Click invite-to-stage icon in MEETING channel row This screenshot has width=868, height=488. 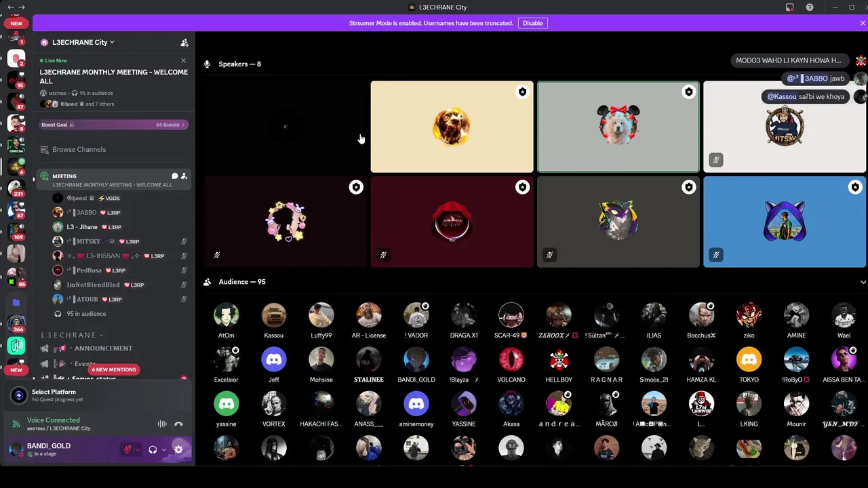click(184, 176)
